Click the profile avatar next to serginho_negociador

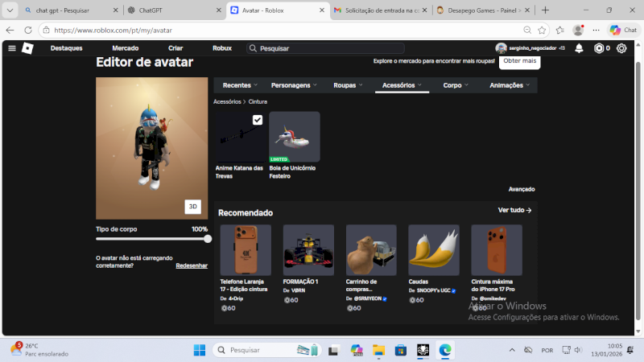click(x=501, y=48)
